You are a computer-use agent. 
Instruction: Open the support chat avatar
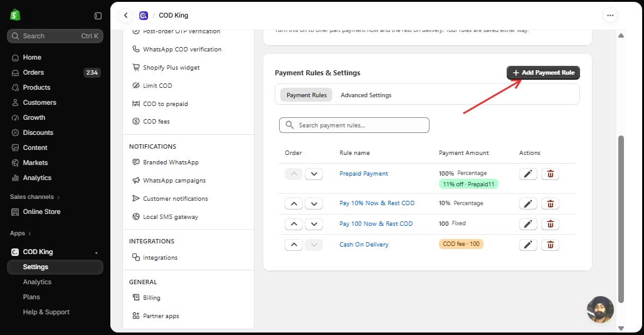point(600,309)
